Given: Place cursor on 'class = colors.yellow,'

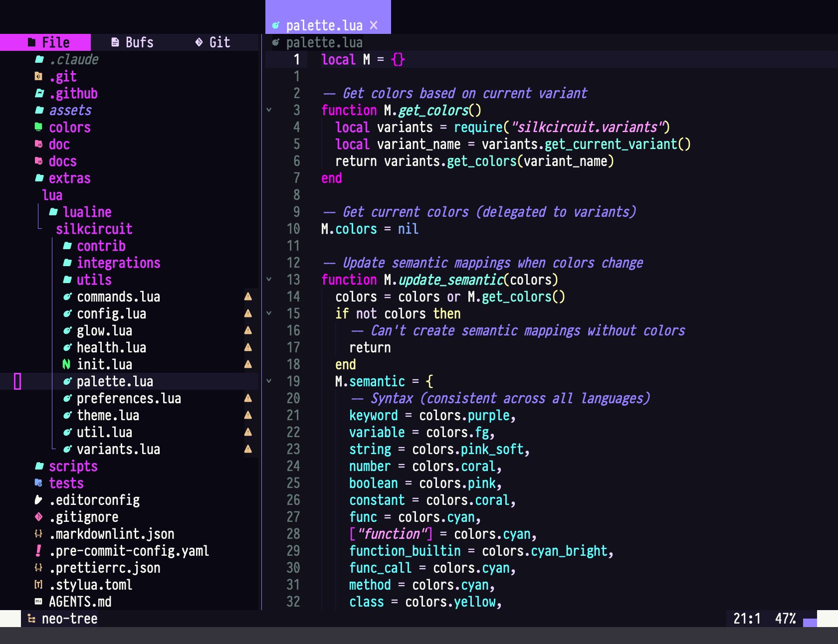Looking at the screenshot, I should pos(425,602).
